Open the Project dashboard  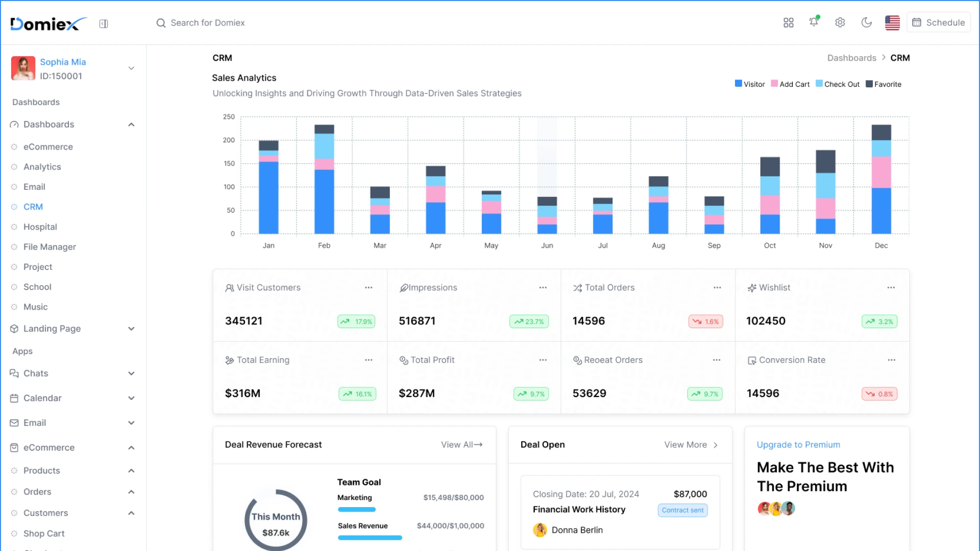point(38,267)
